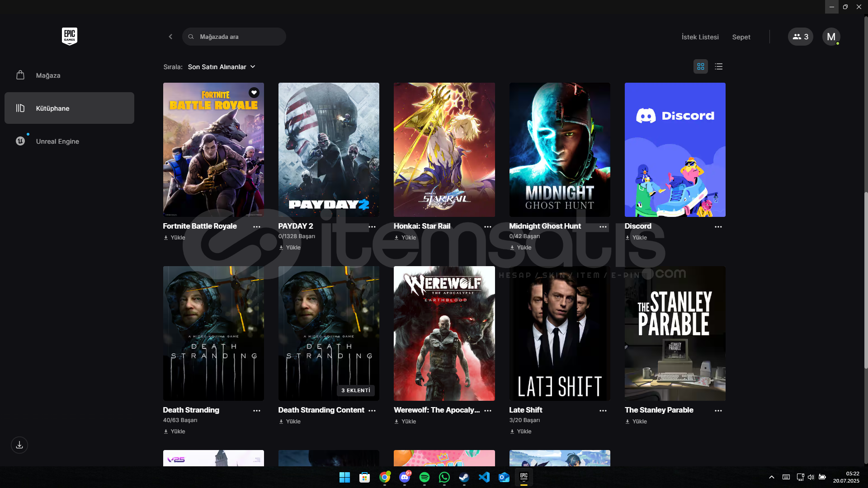868x488 pixels.
Task: Click the Late Shift title text
Action: 526,410
